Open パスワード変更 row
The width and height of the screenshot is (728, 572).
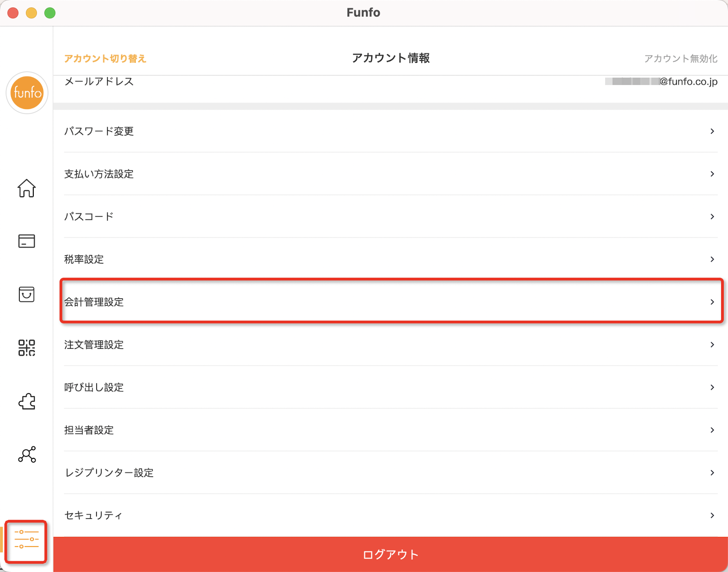(x=391, y=131)
